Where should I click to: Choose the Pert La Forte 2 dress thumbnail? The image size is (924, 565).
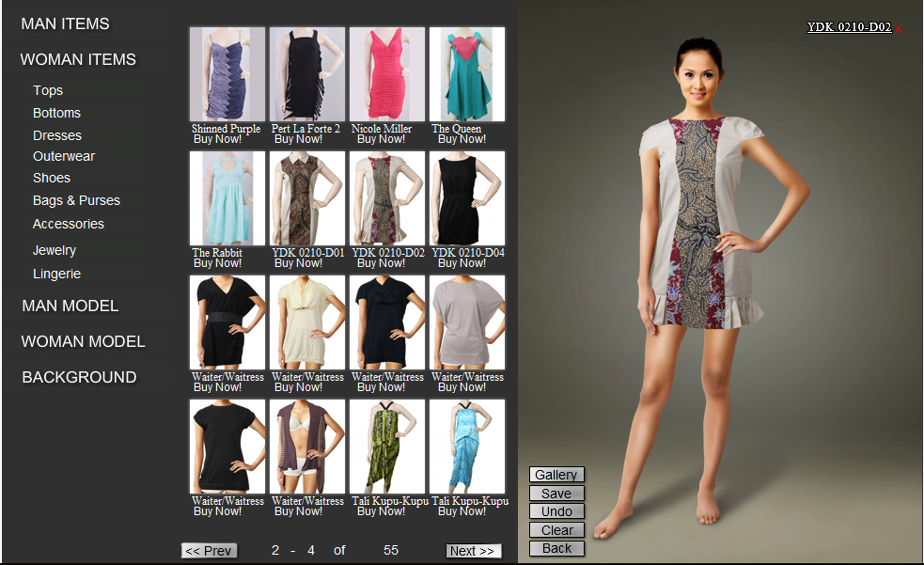coord(307,74)
